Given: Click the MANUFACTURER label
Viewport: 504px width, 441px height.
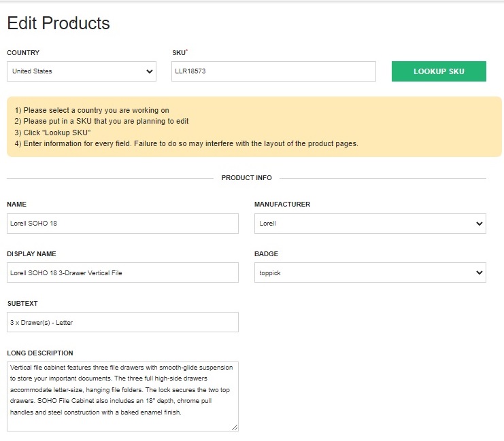Looking at the screenshot, I should point(282,205).
